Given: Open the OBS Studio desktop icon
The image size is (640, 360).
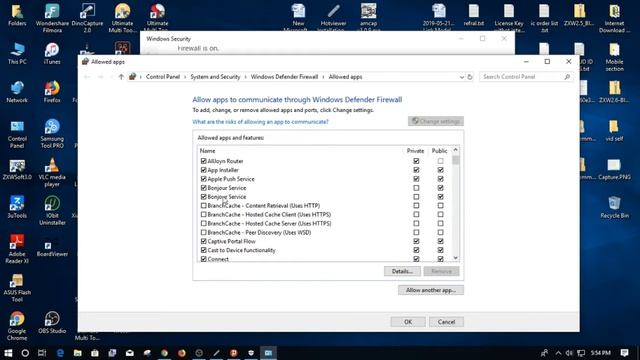Looking at the screenshot, I should 52,322.
